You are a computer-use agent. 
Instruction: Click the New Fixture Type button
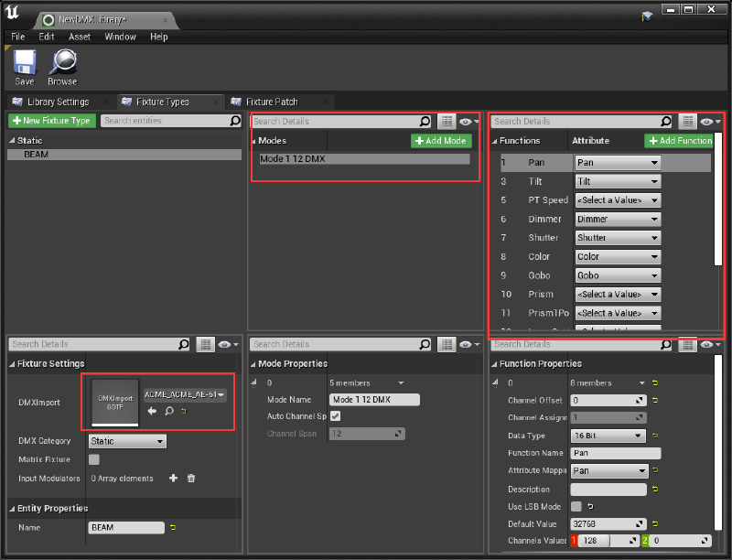(x=51, y=121)
